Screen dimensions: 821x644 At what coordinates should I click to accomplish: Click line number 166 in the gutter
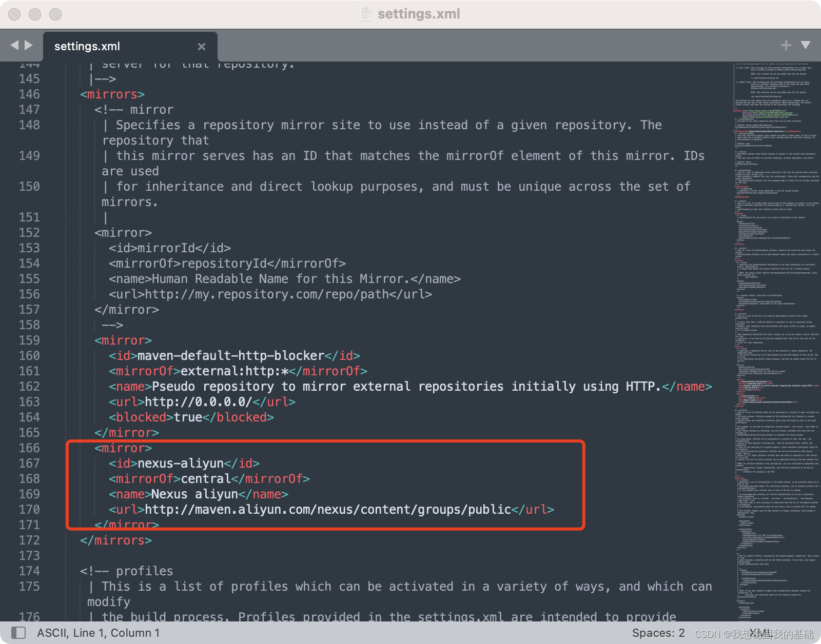click(29, 448)
